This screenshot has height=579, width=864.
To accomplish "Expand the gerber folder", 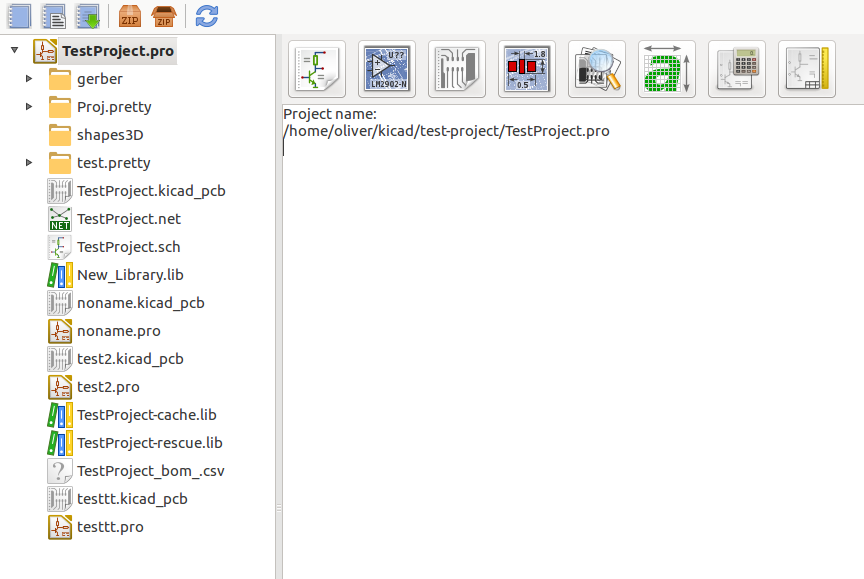I will tap(29, 78).
